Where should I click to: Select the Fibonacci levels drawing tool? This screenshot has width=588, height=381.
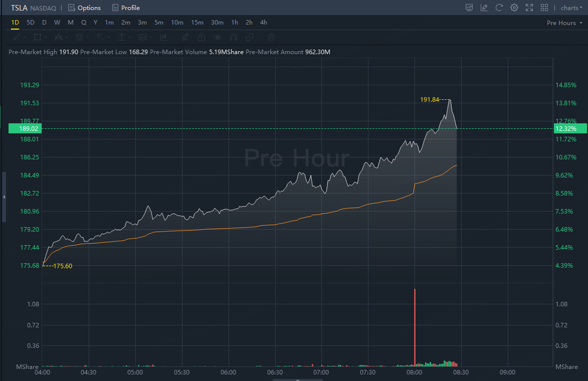pos(80,37)
